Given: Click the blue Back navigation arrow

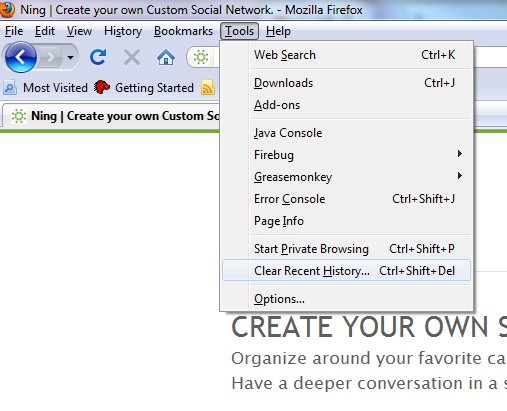Looking at the screenshot, I should (21, 57).
